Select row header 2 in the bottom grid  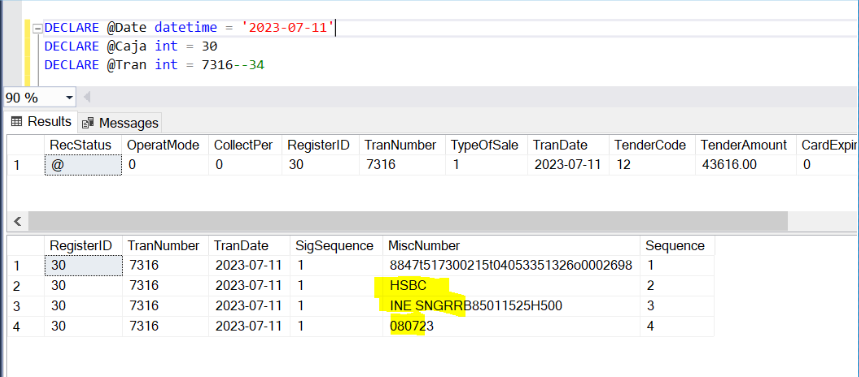tap(25, 285)
